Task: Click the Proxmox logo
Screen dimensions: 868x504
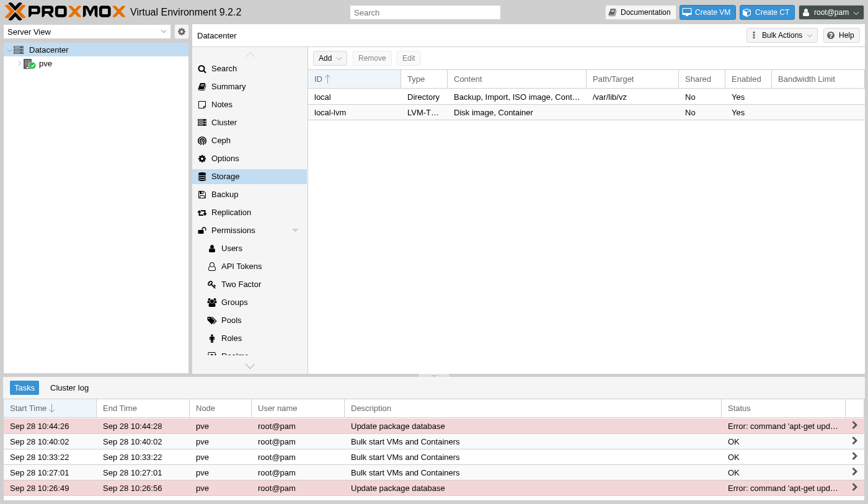Action: pos(65,12)
